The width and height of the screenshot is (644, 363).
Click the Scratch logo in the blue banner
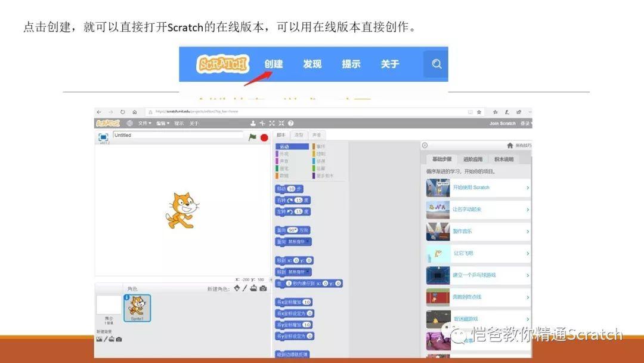coord(223,64)
